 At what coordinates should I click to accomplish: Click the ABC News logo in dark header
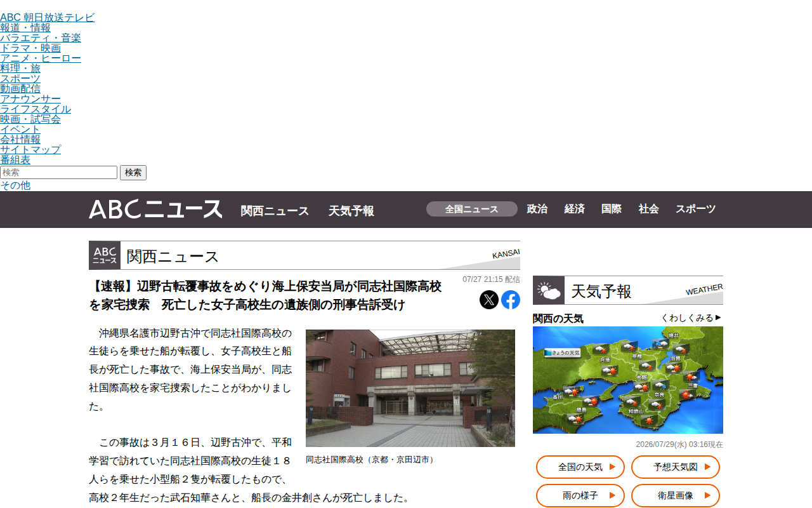tap(155, 210)
